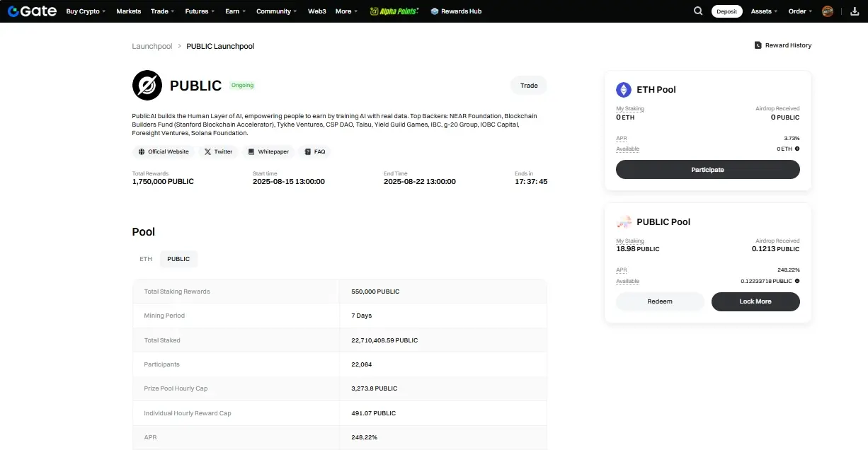
Task: Click the Ends in countdown 17:37:45
Action: pyautogui.click(x=531, y=182)
